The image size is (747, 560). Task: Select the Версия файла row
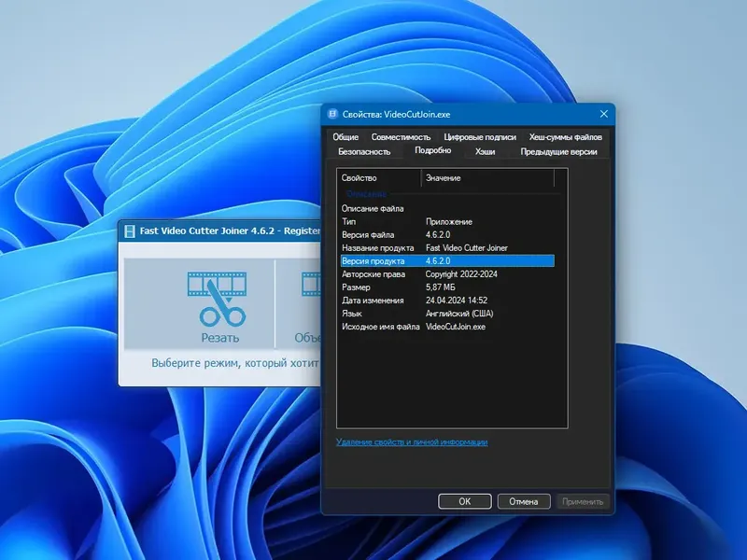click(x=447, y=235)
